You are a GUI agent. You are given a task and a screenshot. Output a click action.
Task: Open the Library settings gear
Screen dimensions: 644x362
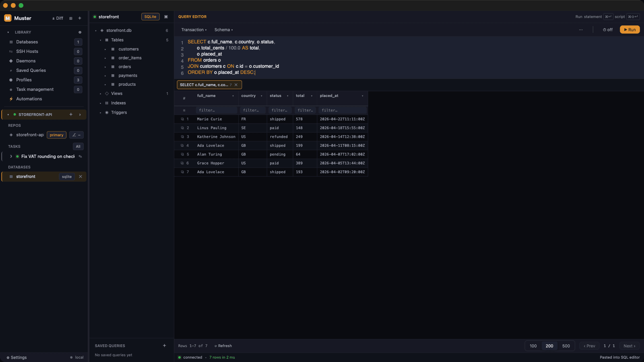point(80,32)
